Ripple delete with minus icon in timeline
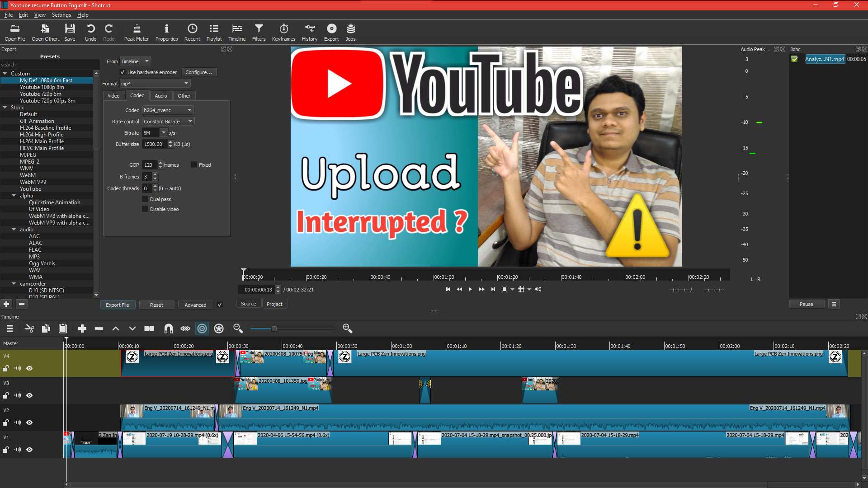This screenshot has width=868, height=488. [x=99, y=328]
